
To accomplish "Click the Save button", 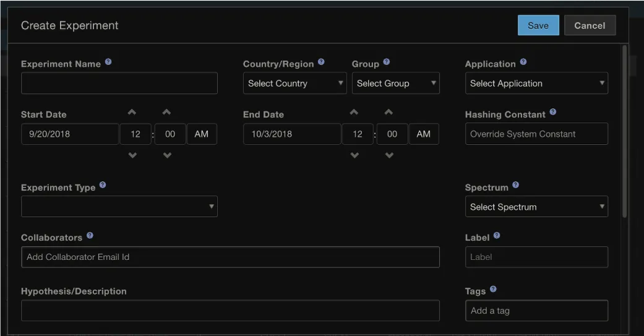I will click(538, 25).
